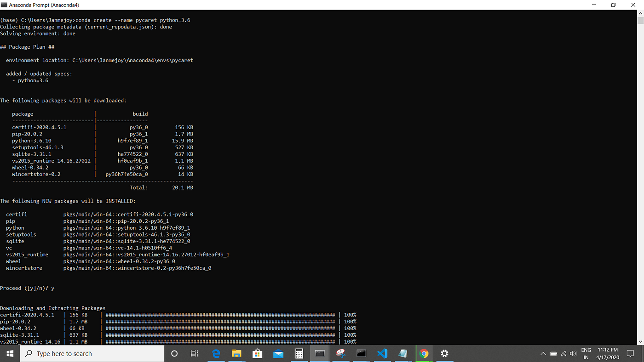Expand hidden system tray icons
The height and width of the screenshot is (362, 644).
[x=543, y=354]
